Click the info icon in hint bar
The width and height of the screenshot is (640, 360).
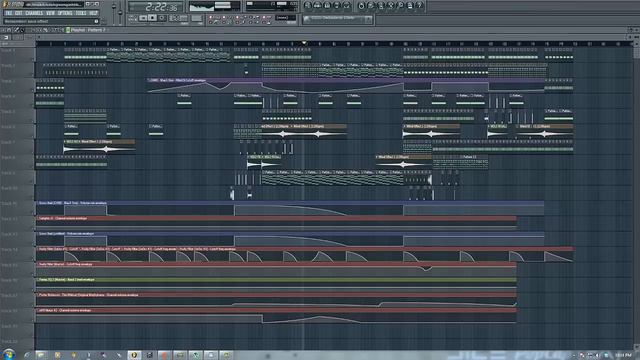coord(96,21)
